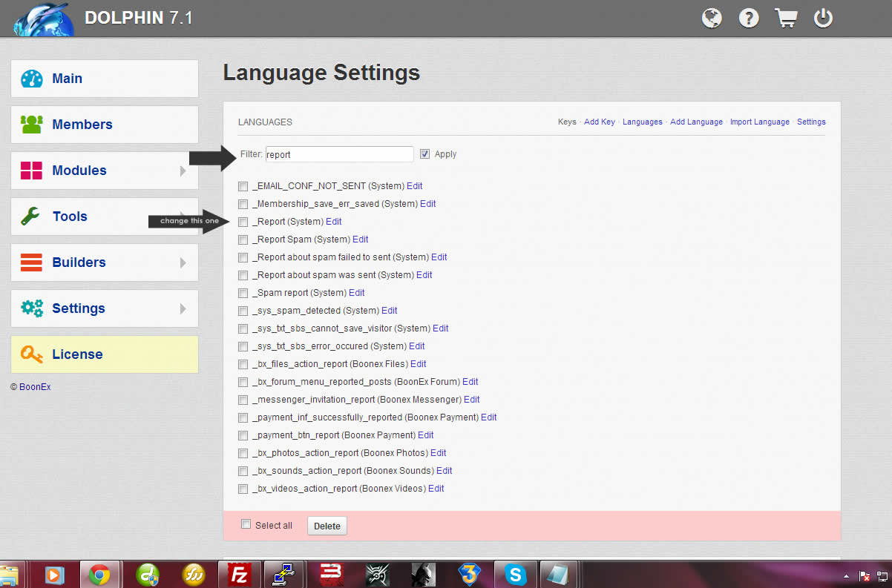Image resolution: width=892 pixels, height=588 pixels.
Task: Click the Add Key link
Action: point(599,122)
